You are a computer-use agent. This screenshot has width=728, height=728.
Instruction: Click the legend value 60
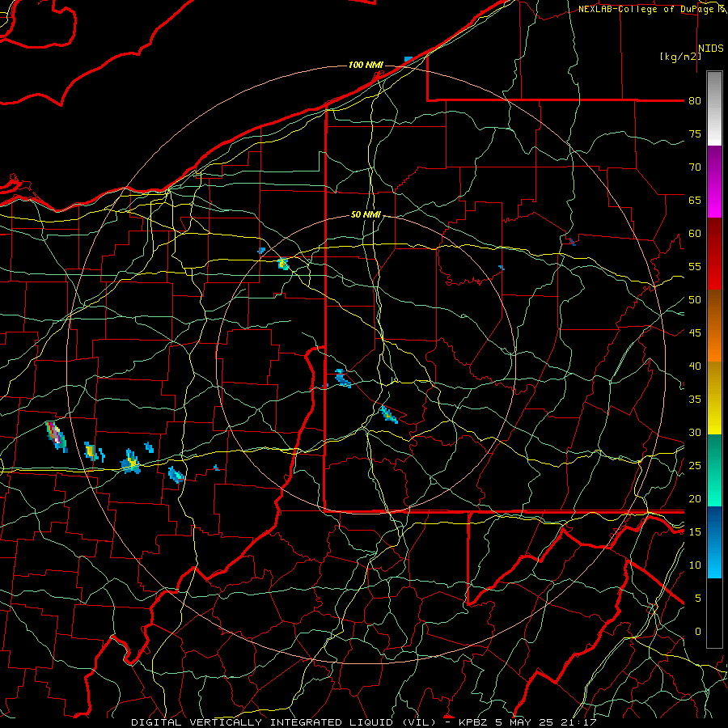point(695,234)
